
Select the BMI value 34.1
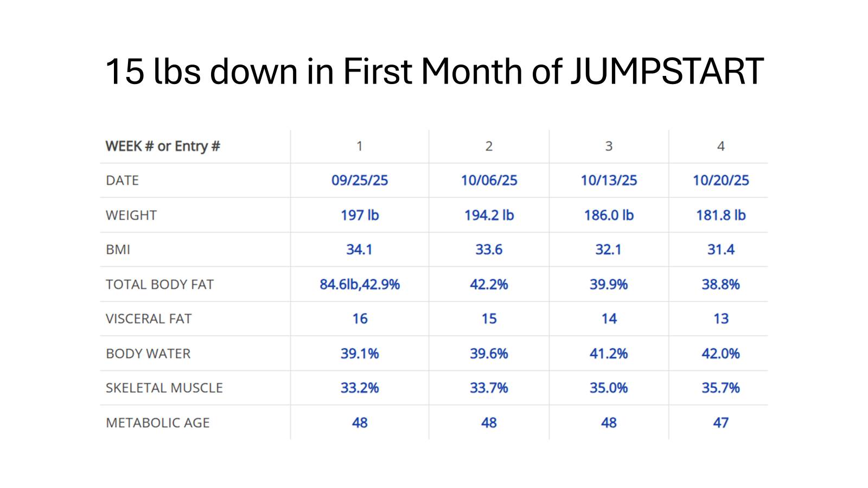pos(359,249)
